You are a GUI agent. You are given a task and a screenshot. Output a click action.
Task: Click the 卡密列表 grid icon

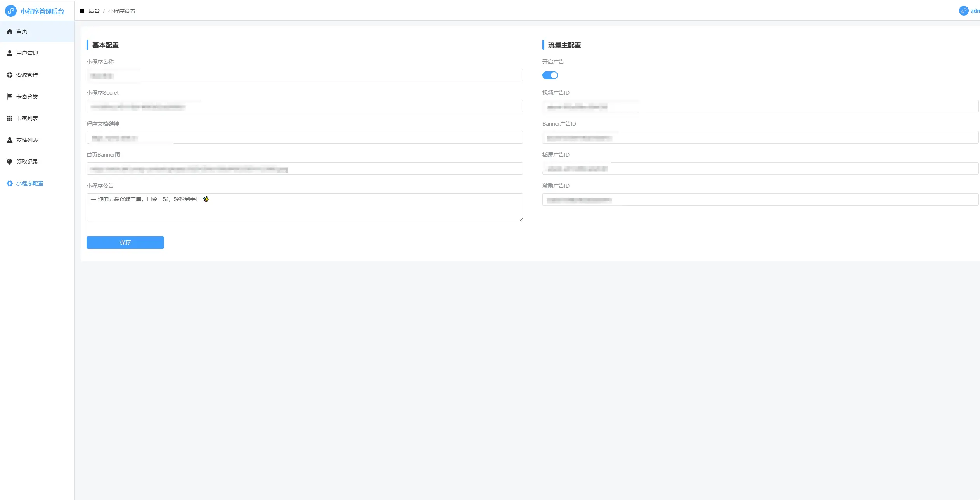(x=10, y=118)
